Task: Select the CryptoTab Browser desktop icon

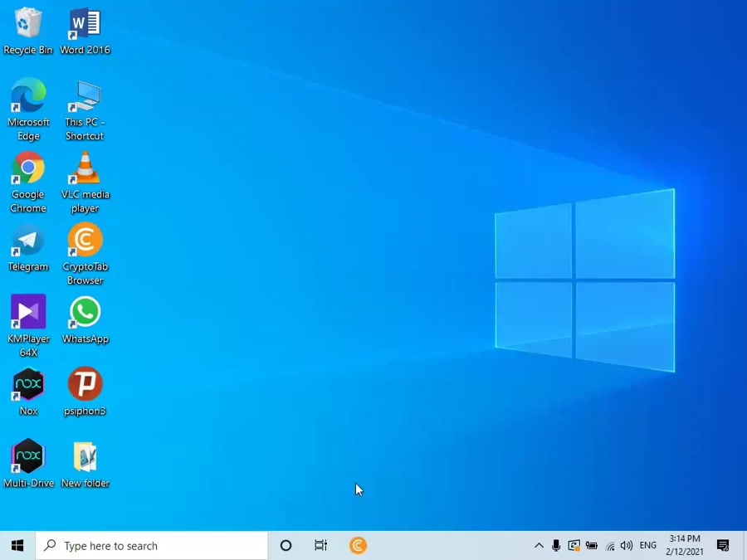Action: click(85, 255)
